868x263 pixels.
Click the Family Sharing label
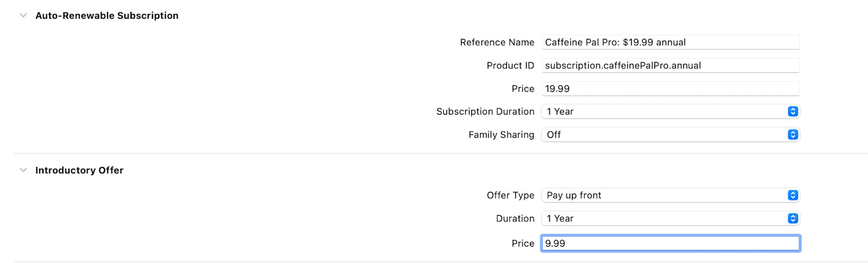[x=501, y=135]
